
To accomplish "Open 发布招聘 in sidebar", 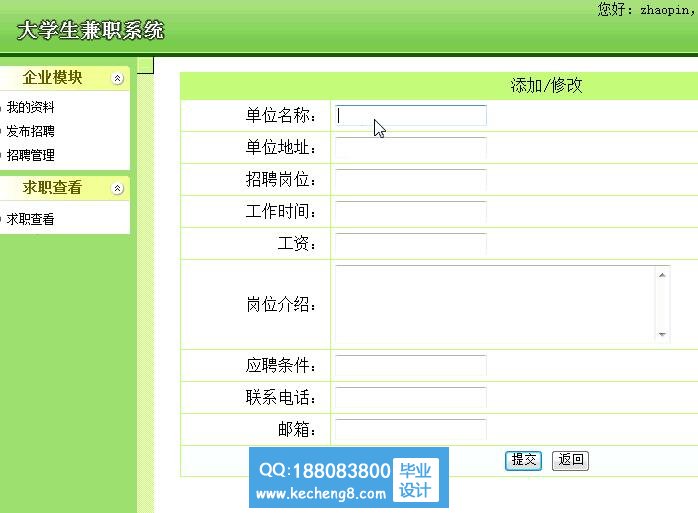I will [x=30, y=131].
